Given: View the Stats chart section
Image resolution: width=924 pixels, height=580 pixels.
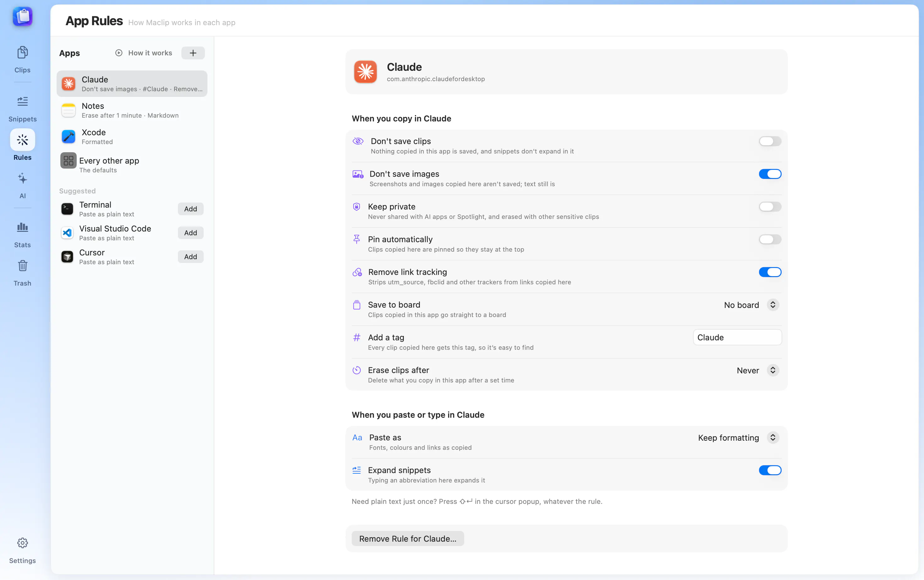Looking at the screenshot, I should (22, 234).
